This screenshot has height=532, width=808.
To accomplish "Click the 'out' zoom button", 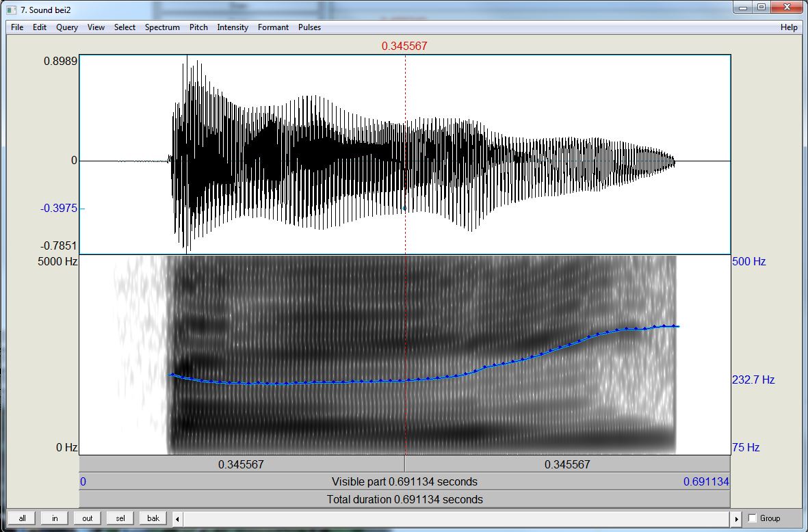I will coord(88,518).
